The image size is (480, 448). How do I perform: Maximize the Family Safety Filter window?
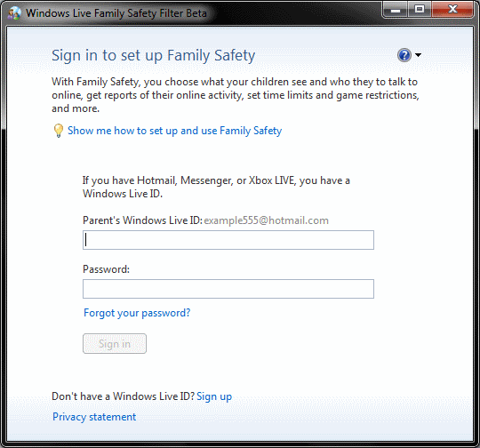click(419, 10)
